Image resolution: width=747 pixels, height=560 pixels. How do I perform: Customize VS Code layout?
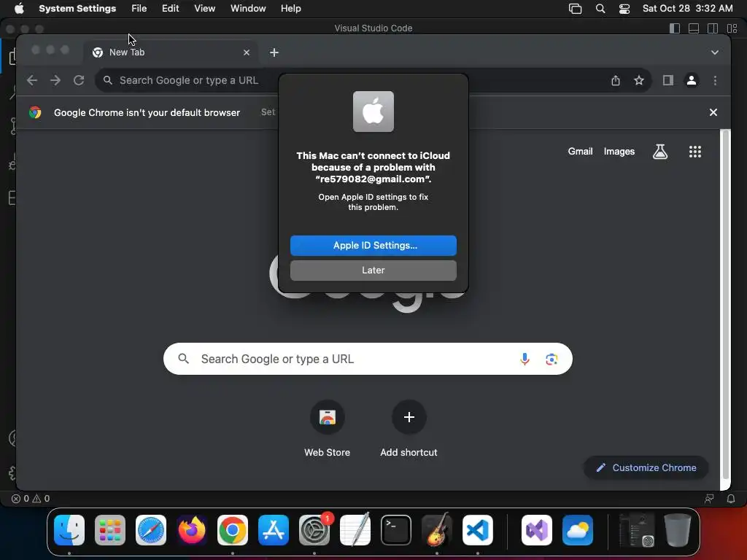point(732,28)
